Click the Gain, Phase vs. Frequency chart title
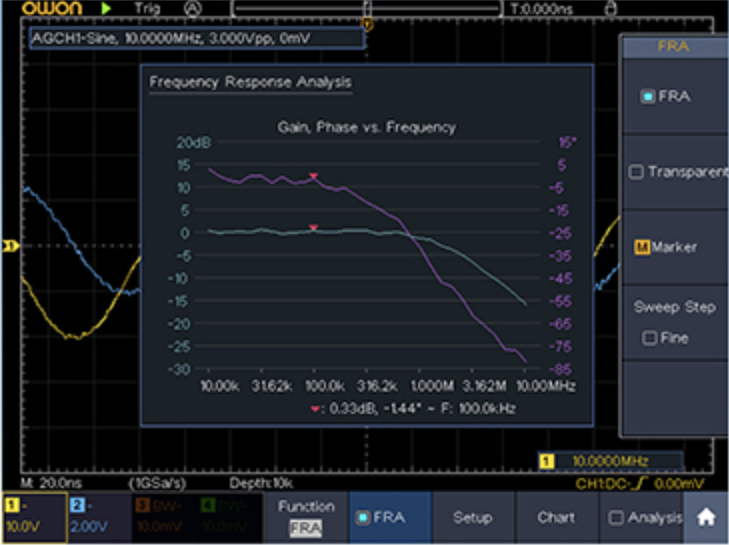 [x=366, y=127]
